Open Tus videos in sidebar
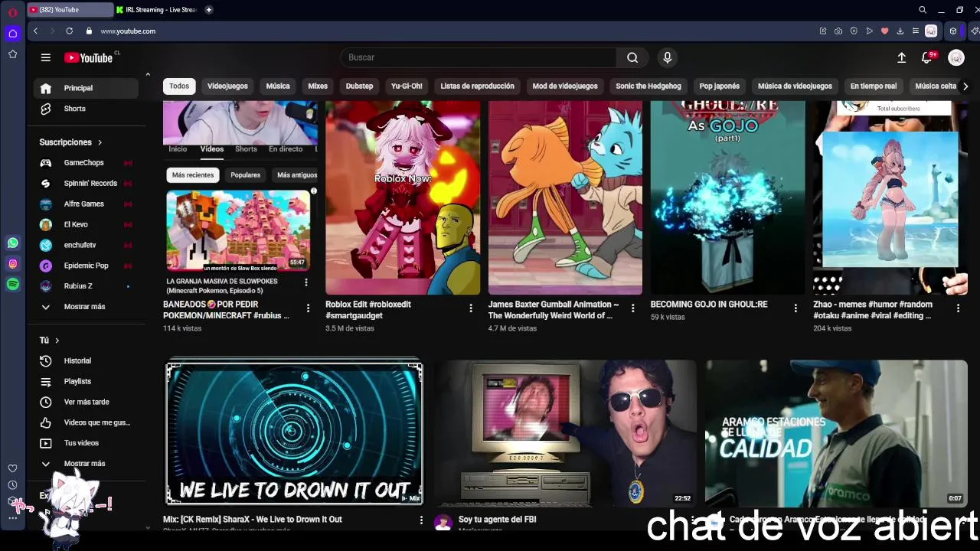Image resolution: width=980 pixels, height=551 pixels. click(86, 443)
